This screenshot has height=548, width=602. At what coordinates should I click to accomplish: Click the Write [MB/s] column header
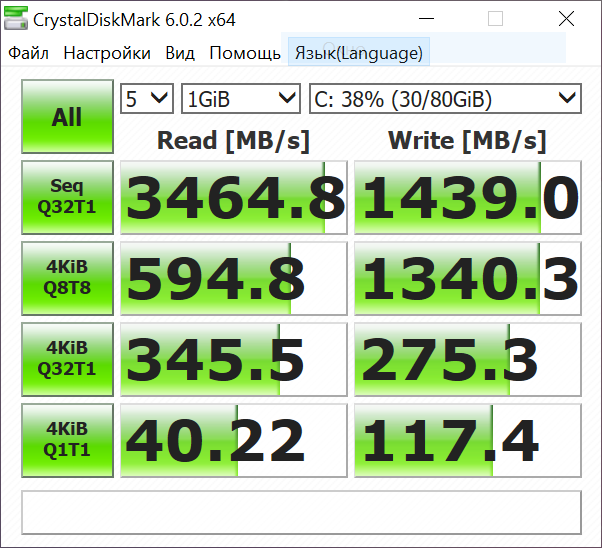467,141
